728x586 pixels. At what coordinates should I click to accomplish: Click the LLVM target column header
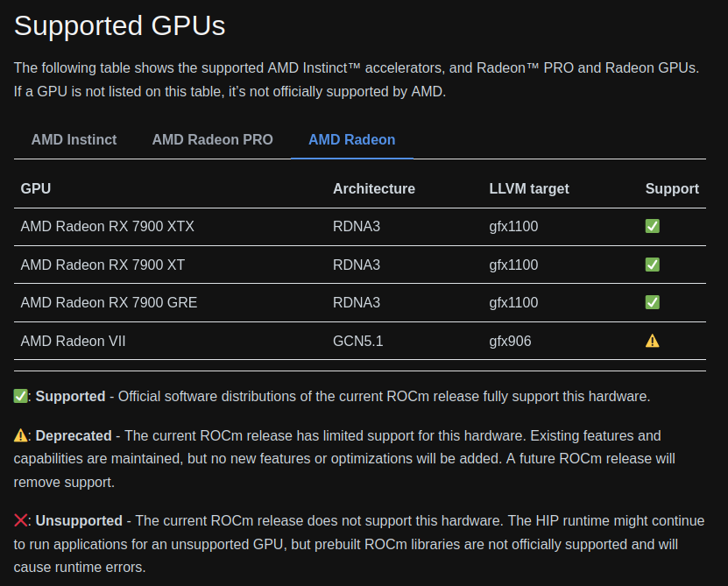[x=529, y=188]
